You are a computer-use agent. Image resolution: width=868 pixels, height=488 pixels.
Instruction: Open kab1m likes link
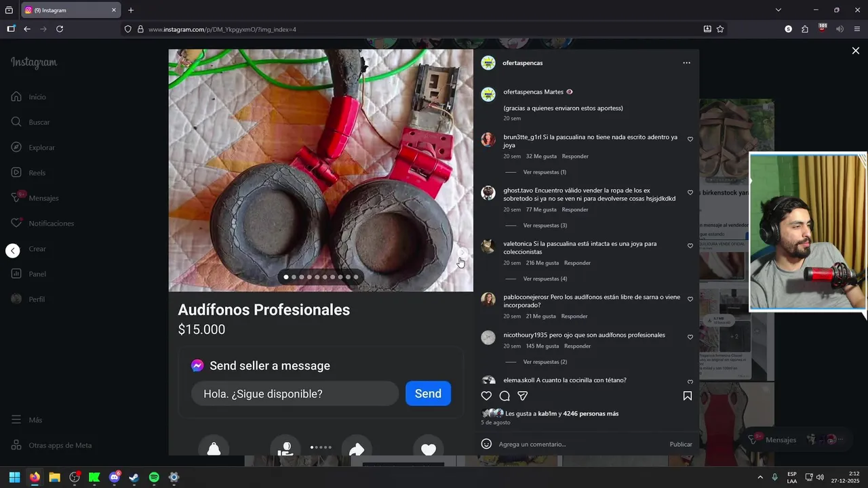tap(547, 413)
